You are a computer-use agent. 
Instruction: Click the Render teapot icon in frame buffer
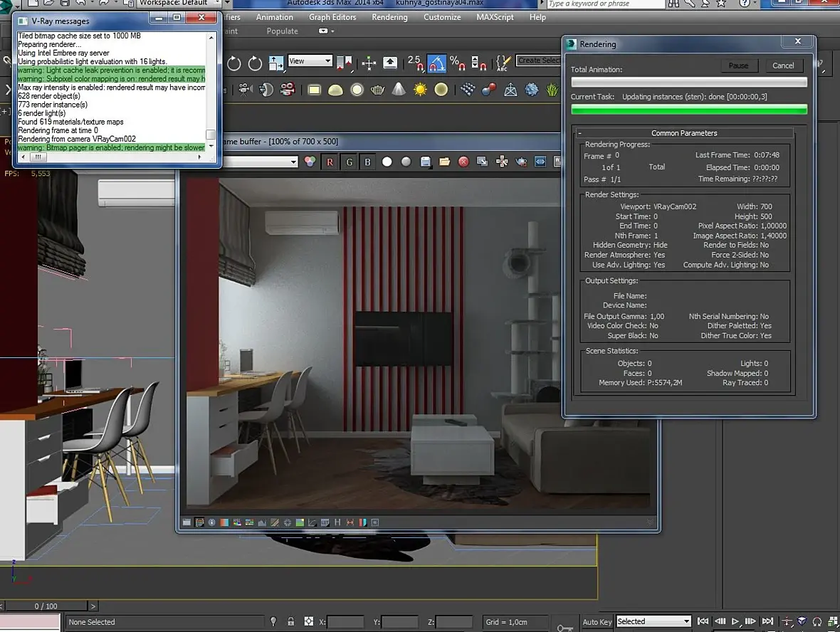pyautogui.click(x=521, y=162)
